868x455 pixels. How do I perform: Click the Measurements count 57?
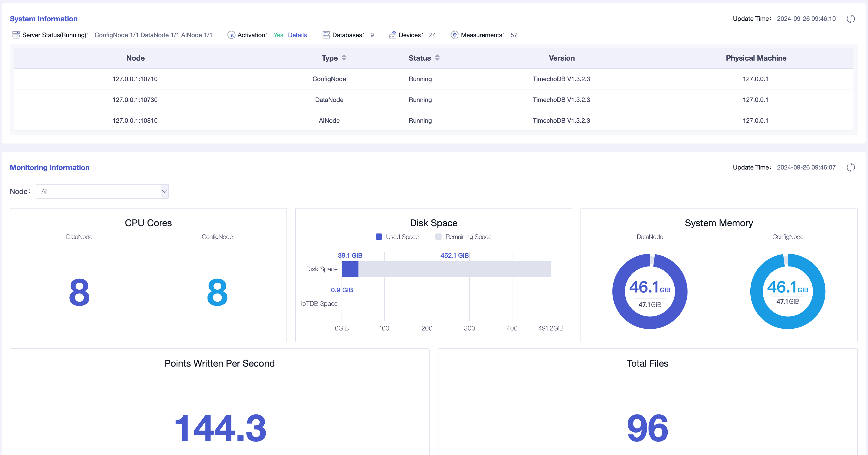(x=513, y=35)
